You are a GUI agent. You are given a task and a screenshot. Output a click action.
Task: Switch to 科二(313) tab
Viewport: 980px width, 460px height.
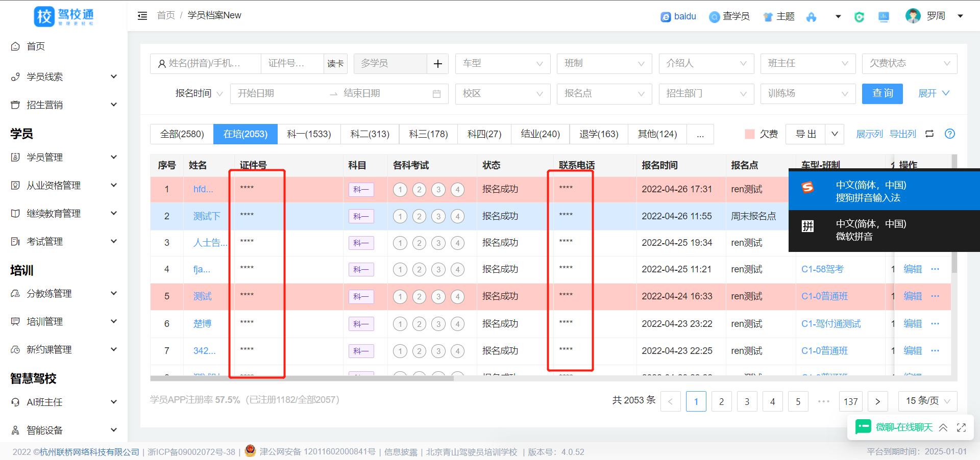[370, 134]
